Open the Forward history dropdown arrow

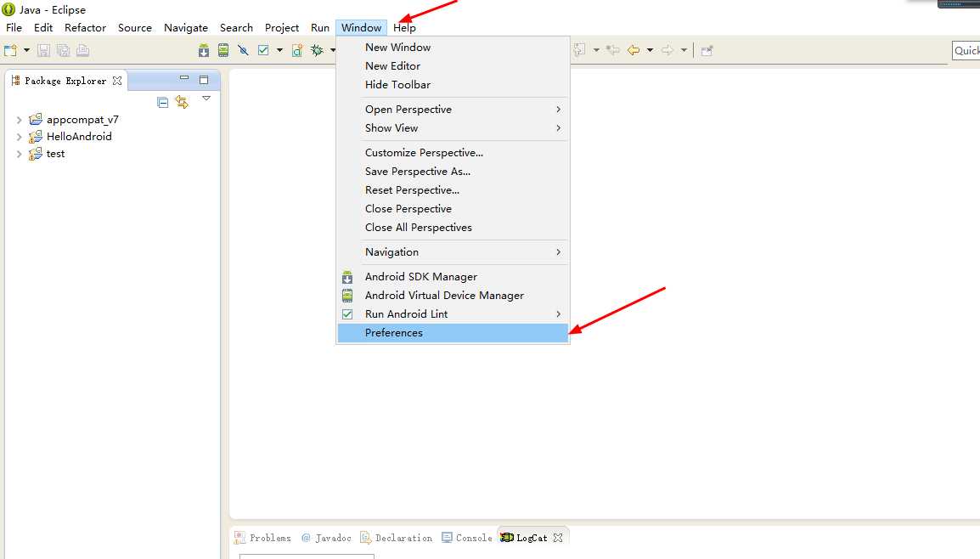click(x=684, y=50)
